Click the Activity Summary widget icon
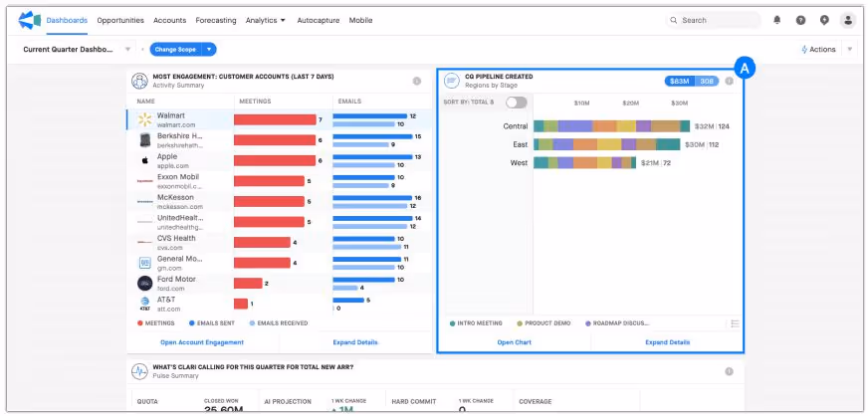Viewport: 868px width, 416px height. (139, 81)
